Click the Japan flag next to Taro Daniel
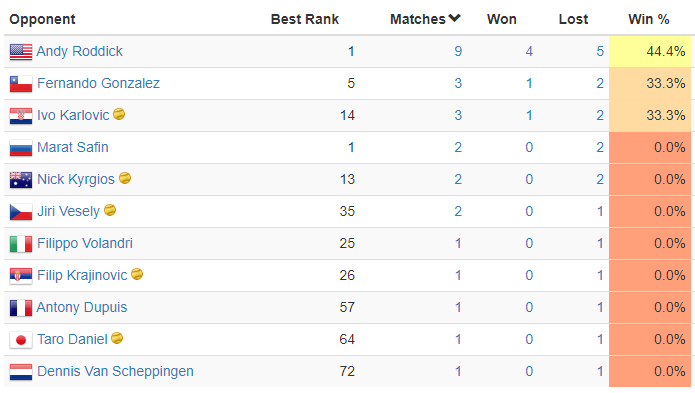The width and height of the screenshot is (695, 393). click(21, 340)
